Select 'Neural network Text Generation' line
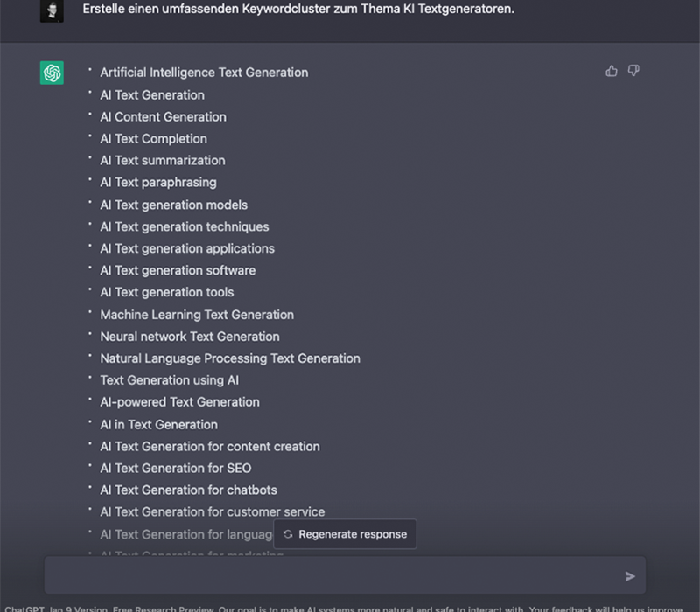This screenshot has height=612, width=700. [189, 336]
